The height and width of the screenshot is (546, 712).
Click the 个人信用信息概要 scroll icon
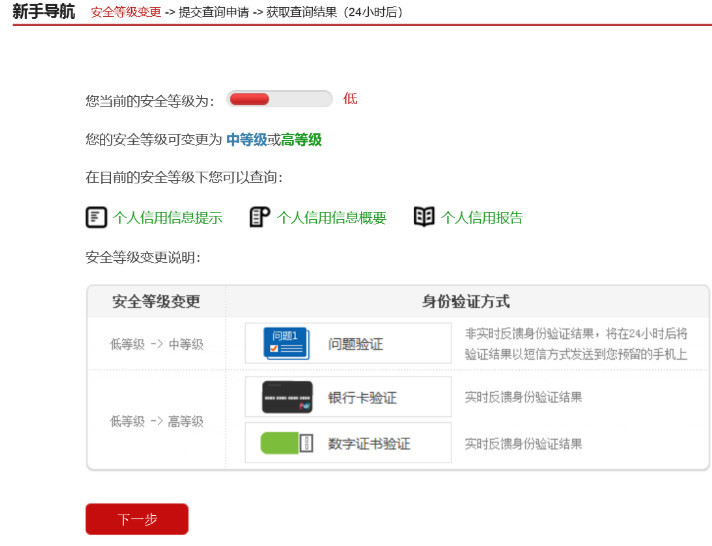(x=260, y=217)
